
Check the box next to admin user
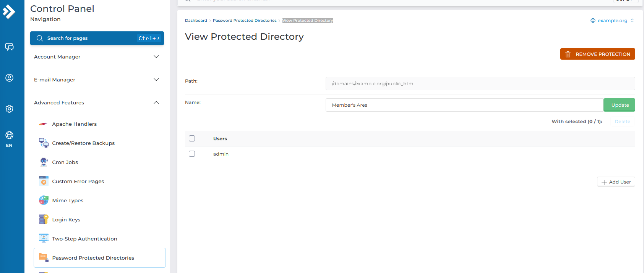coord(192,154)
